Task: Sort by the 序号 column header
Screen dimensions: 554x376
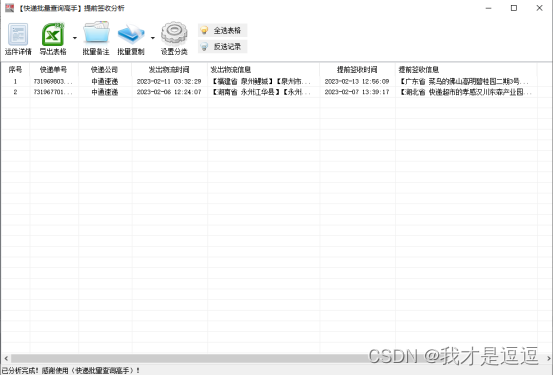Action: click(x=15, y=70)
